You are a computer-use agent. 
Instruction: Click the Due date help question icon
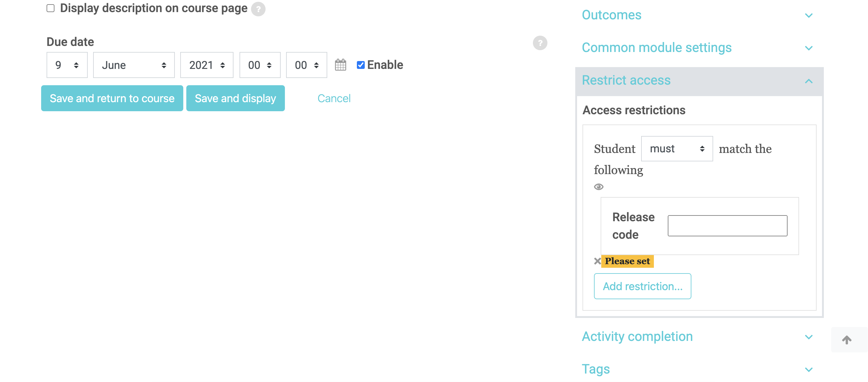(x=540, y=43)
